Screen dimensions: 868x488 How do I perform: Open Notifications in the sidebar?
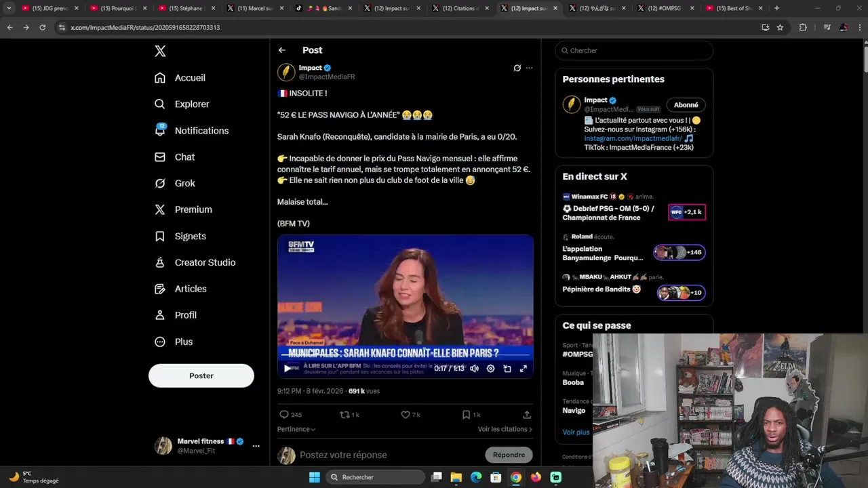coord(191,131)
